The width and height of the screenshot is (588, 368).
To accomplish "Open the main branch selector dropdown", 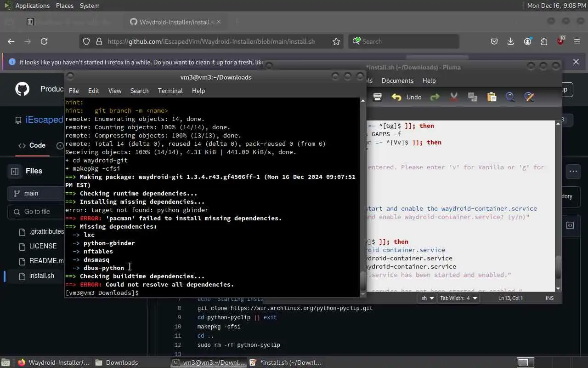I will coord(35,193).
